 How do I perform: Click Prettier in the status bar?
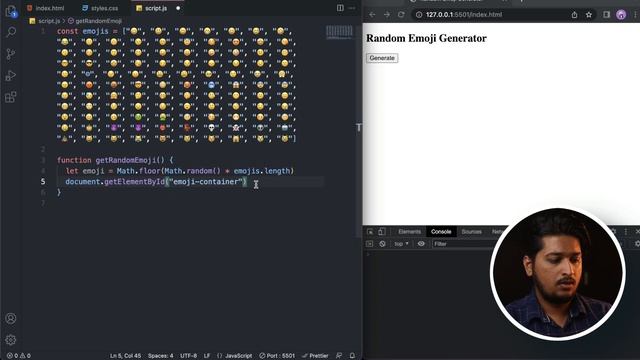pos(315,356)
